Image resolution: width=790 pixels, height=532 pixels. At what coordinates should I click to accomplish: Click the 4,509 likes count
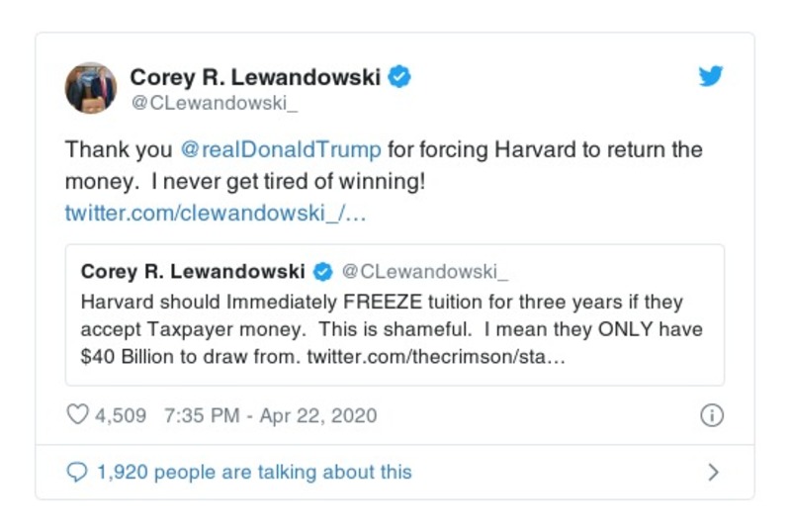(x=121, y=415)
